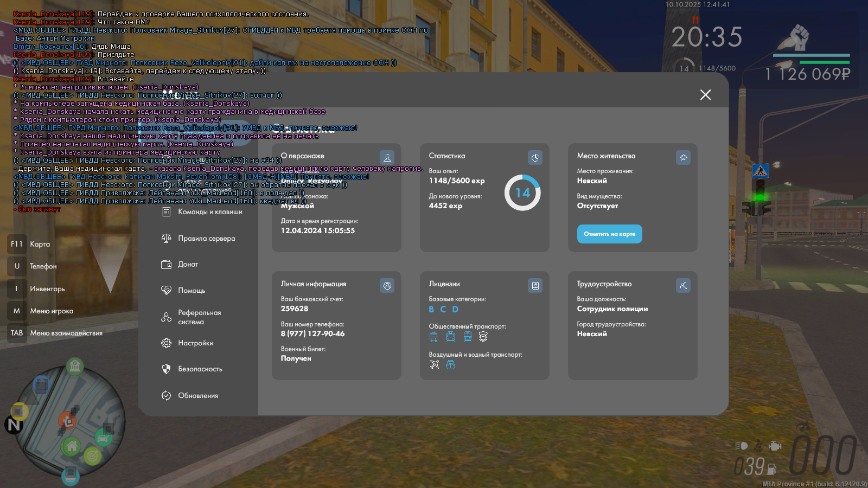
Task: Click the trolleybus license icon
Action: coord(433,337)
